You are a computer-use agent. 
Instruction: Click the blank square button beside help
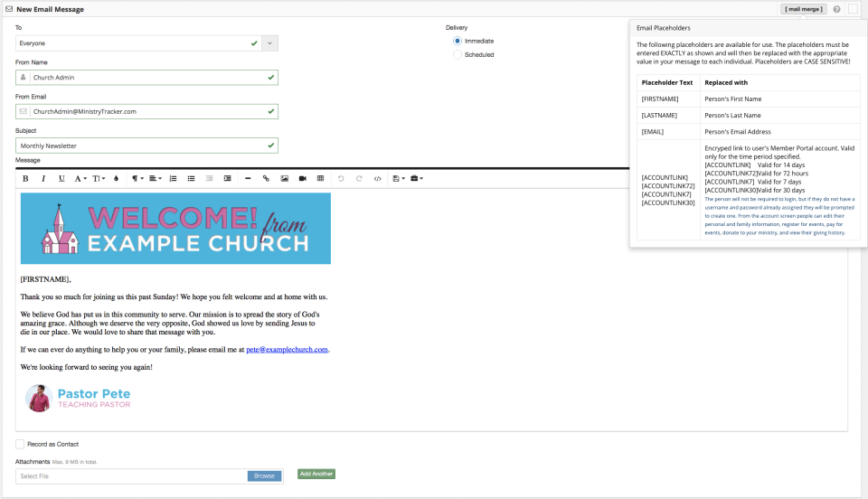(853, 9)
